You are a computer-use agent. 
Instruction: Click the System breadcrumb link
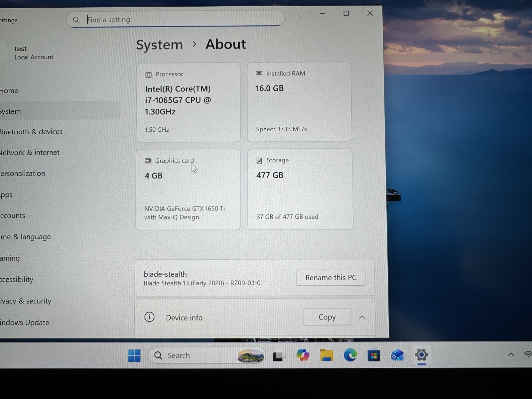pos(160,45)
